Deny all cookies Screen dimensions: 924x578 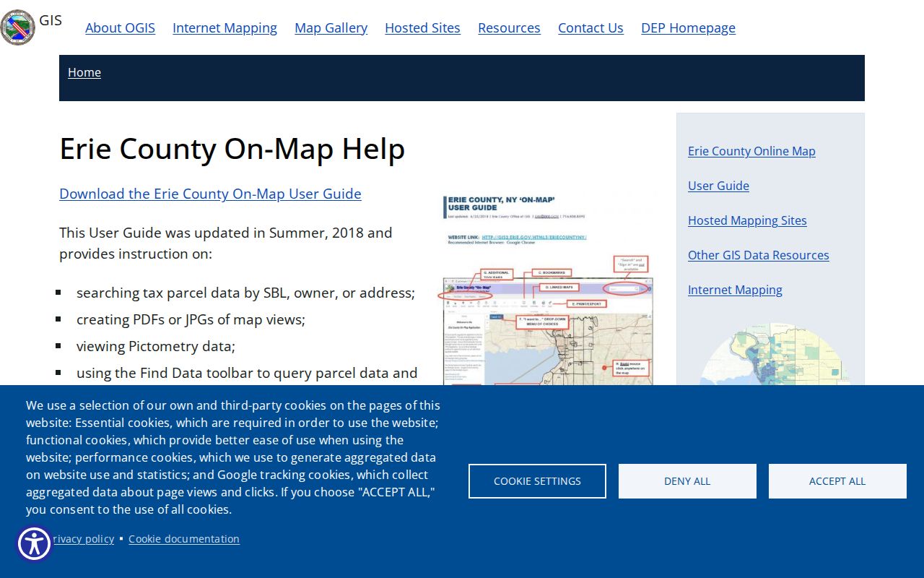[x=687, y=481]
